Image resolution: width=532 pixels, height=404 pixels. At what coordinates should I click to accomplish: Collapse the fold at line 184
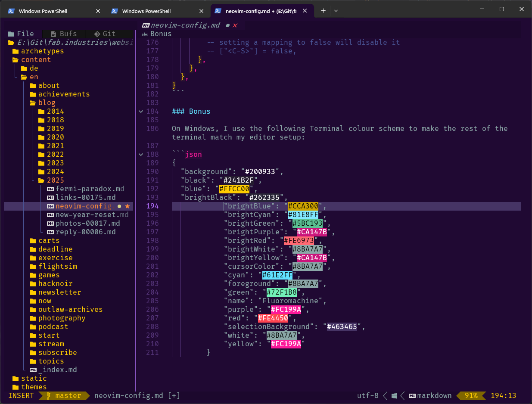(141, 111)
